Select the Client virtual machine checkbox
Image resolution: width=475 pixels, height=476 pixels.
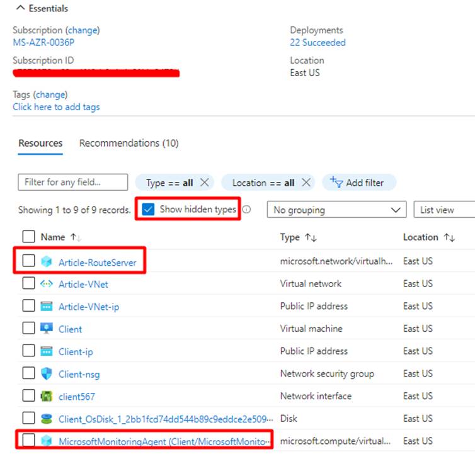(28, 328)
